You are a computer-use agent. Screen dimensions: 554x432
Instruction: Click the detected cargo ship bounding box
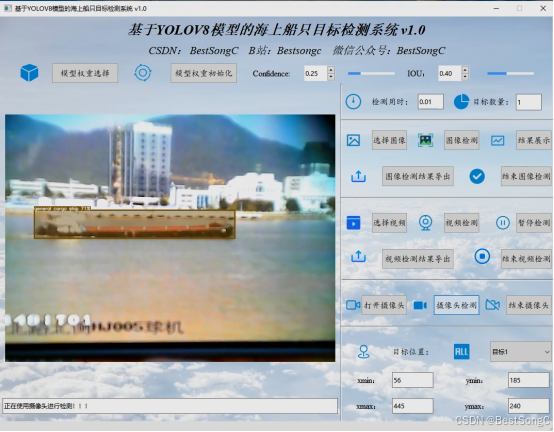[x=135, y=225]
